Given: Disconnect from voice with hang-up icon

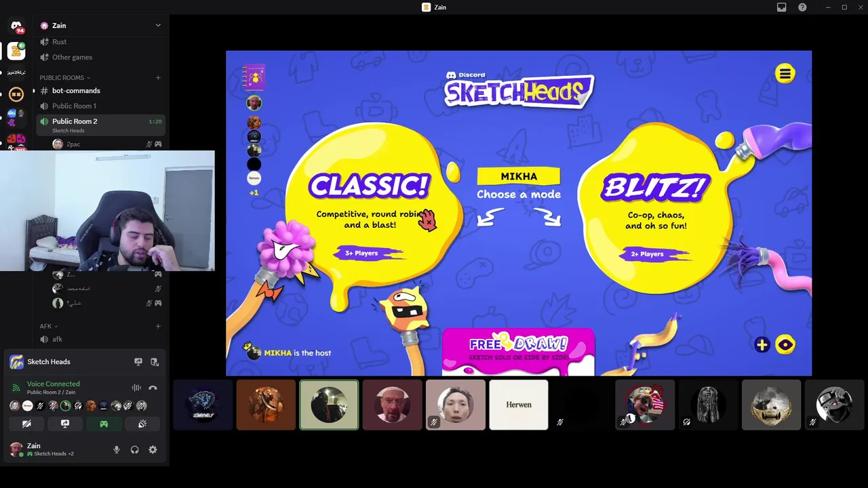Looking at the screenshot, I should 153,388.
